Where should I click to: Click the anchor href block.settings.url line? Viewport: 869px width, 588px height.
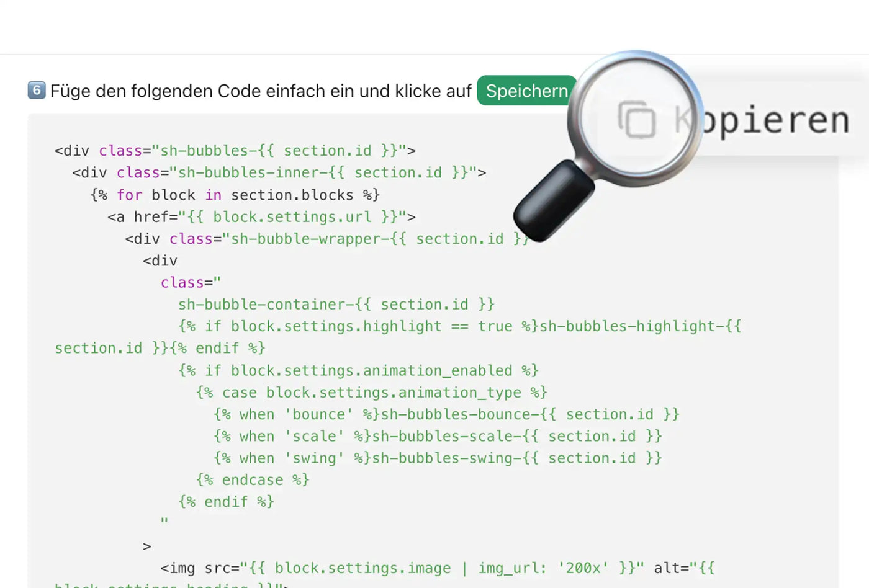tap(261, 217)
